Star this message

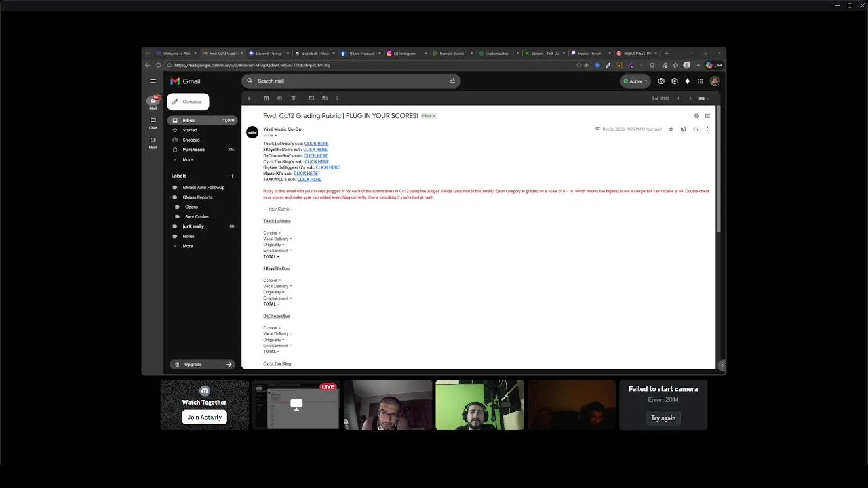click(x=671, y=129)
